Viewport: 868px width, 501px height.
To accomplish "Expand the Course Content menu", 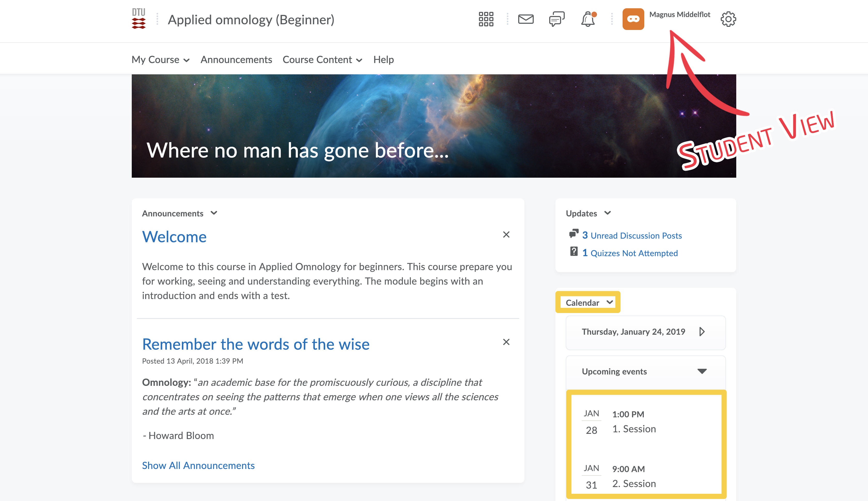I will point(322,60).
